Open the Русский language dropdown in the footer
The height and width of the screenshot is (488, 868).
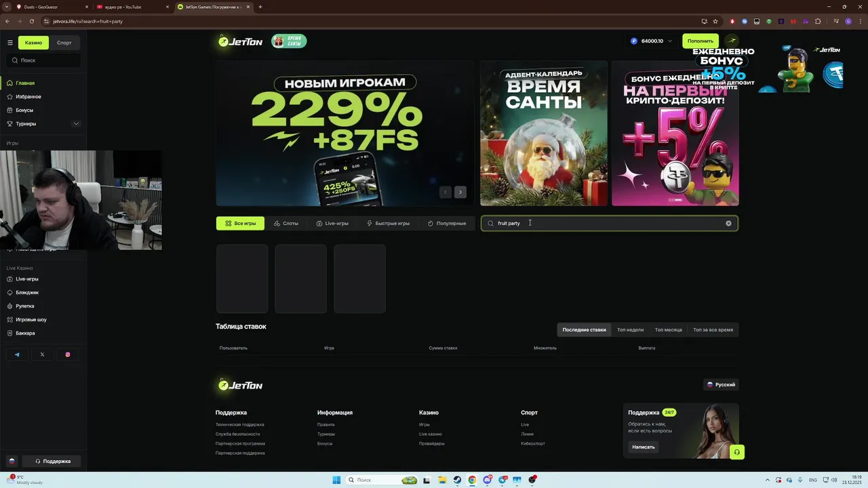click(721, 384)
